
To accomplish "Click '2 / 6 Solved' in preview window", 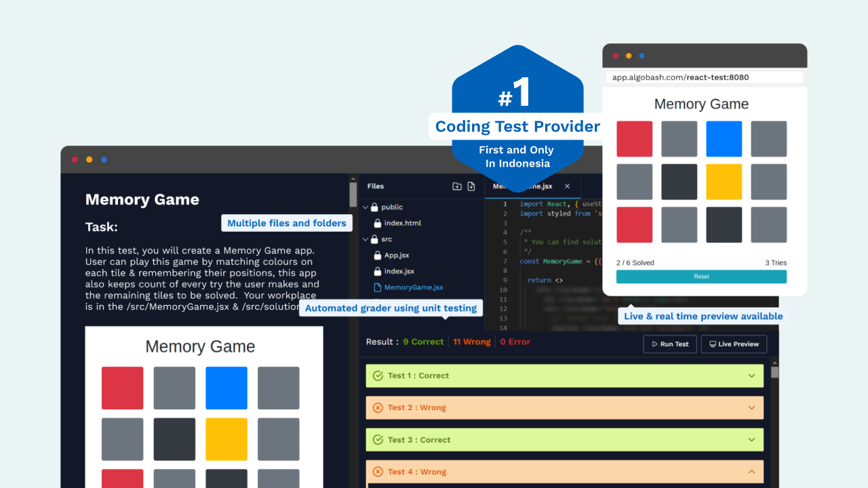I will pos(635,263).
